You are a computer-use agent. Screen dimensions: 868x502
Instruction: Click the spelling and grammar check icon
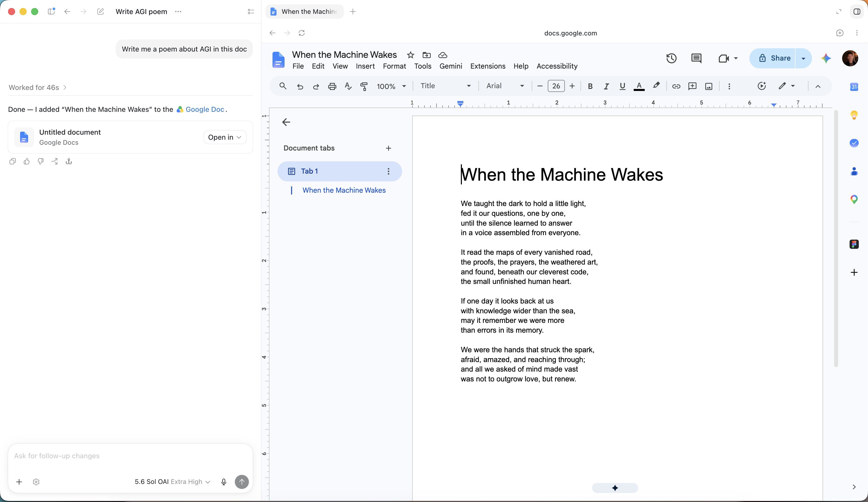[x=348, y=86]
